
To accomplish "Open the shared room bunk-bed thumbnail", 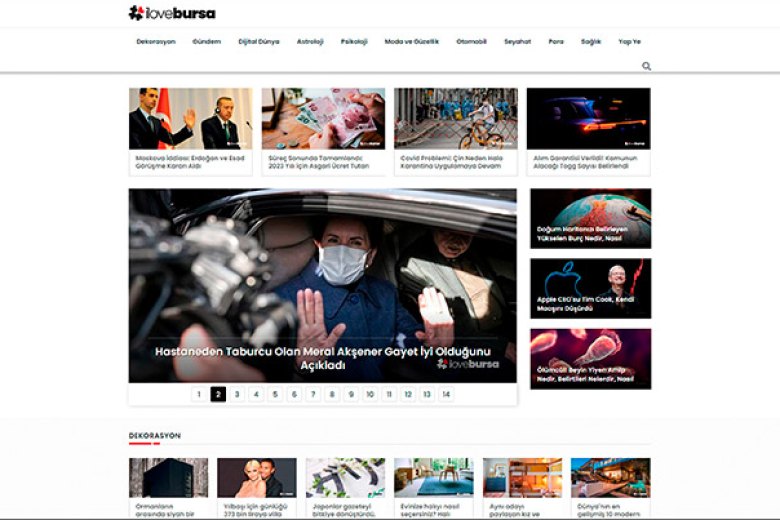I will coord(522,478).
